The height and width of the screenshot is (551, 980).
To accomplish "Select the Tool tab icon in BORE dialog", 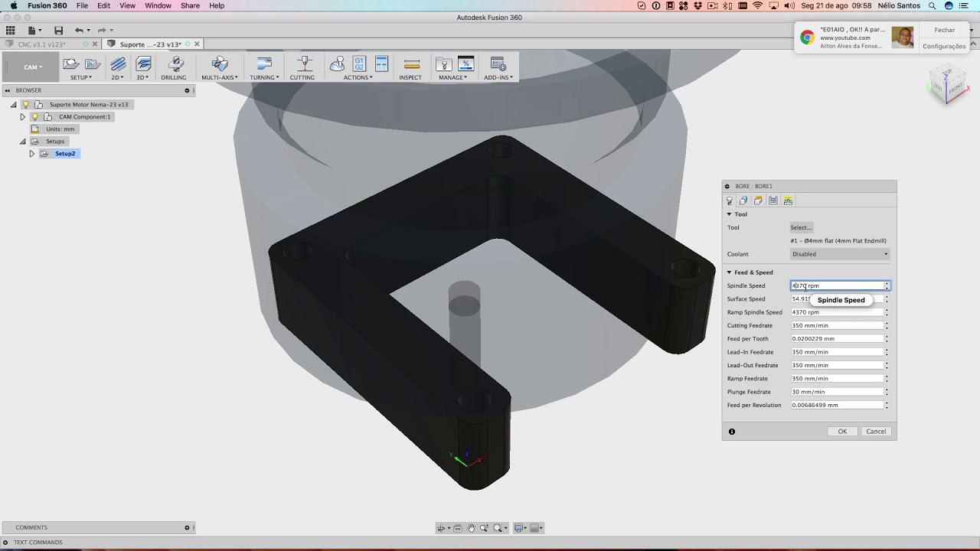I will click(730, 201).
